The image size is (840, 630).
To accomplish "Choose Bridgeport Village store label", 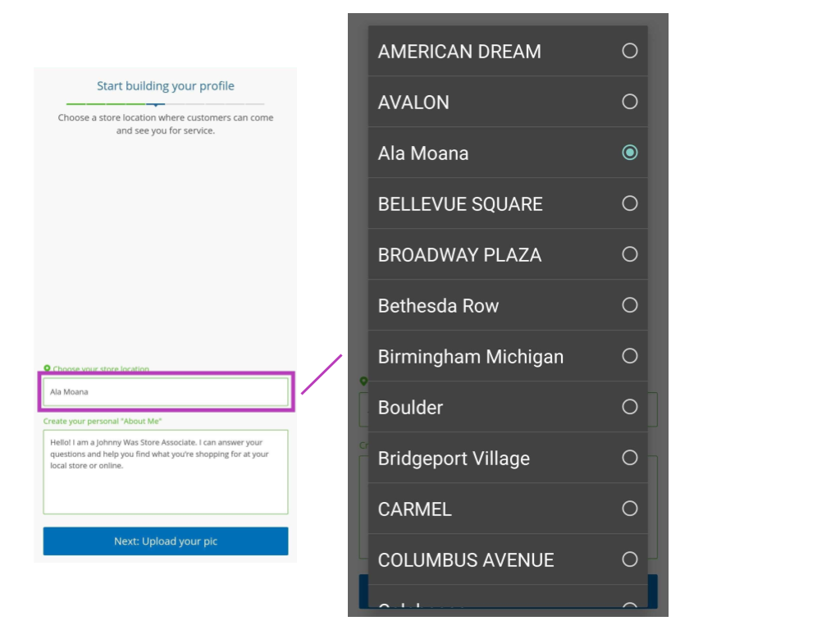I will point(453,459).
